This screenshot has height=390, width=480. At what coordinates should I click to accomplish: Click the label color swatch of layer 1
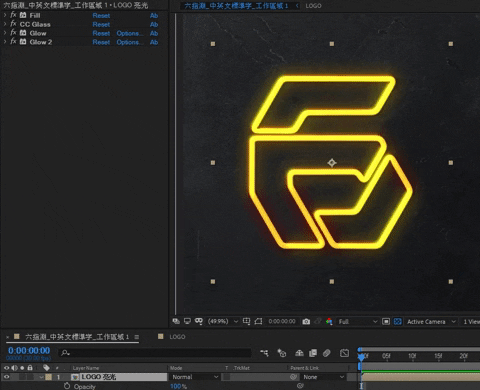(x=49, y=377)
